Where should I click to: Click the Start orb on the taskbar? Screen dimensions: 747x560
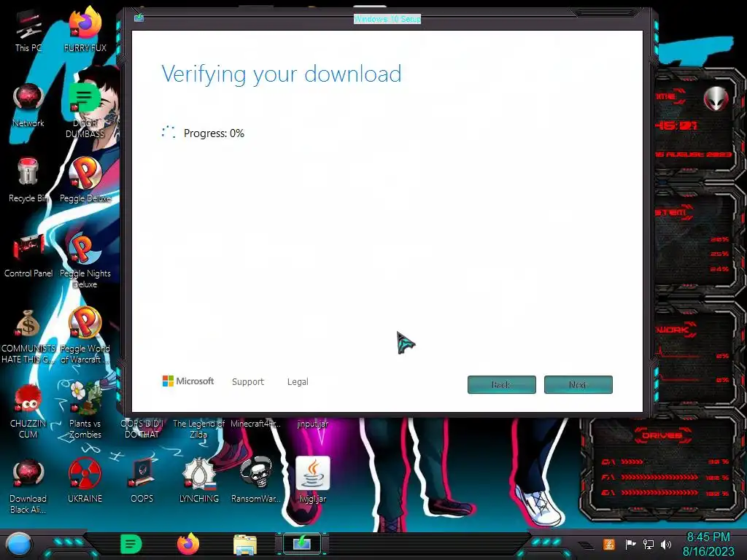click(19, 545)
